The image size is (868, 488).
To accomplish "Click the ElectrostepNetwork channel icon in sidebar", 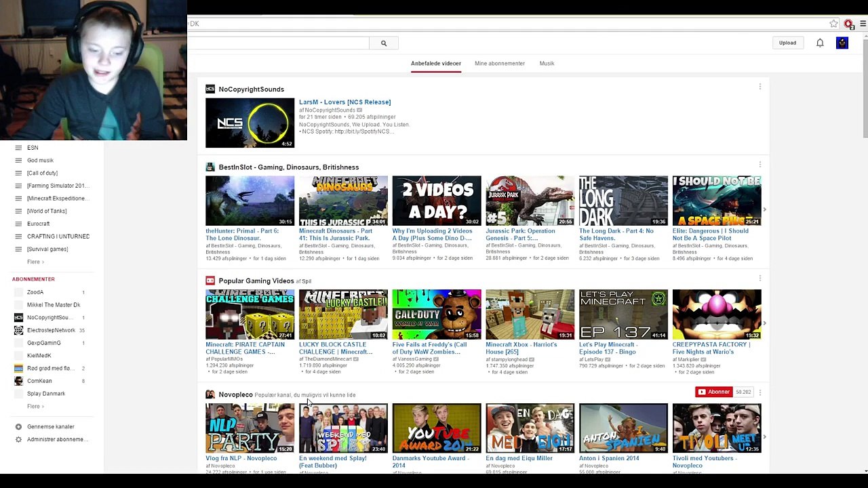I will click(18, 330).
